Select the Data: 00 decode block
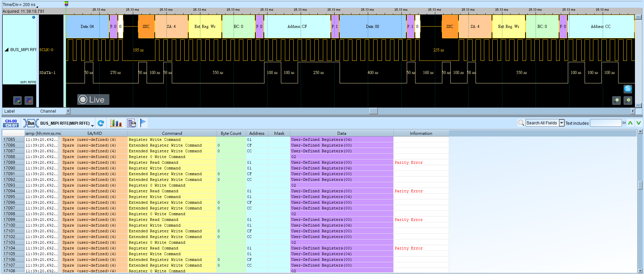Screen dimensions: 644x274 click(373, 27)
